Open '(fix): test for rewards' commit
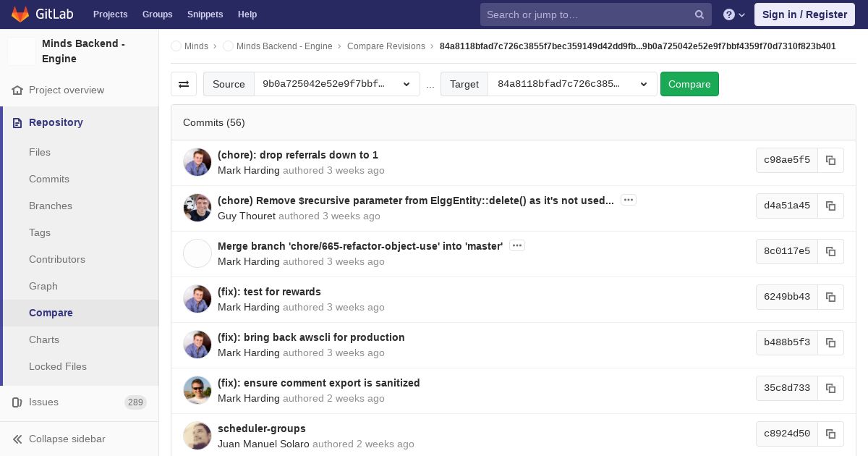Screen dimensions: 868x456 pos(269,292)
